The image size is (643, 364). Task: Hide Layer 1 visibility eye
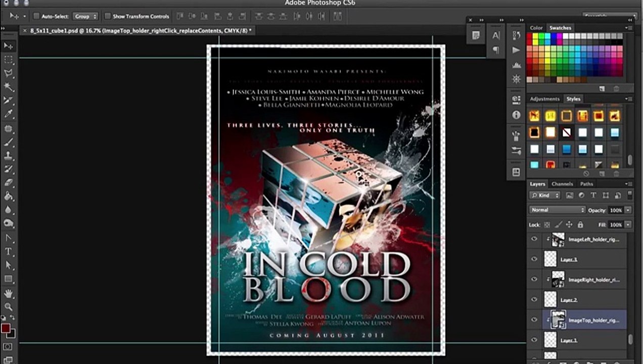[534, 340]
